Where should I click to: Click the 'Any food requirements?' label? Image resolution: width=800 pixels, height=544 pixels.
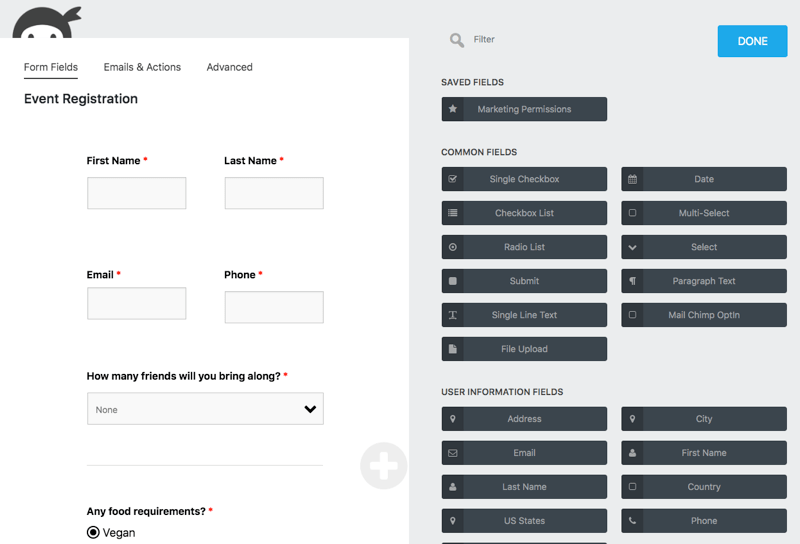[146, 511]
